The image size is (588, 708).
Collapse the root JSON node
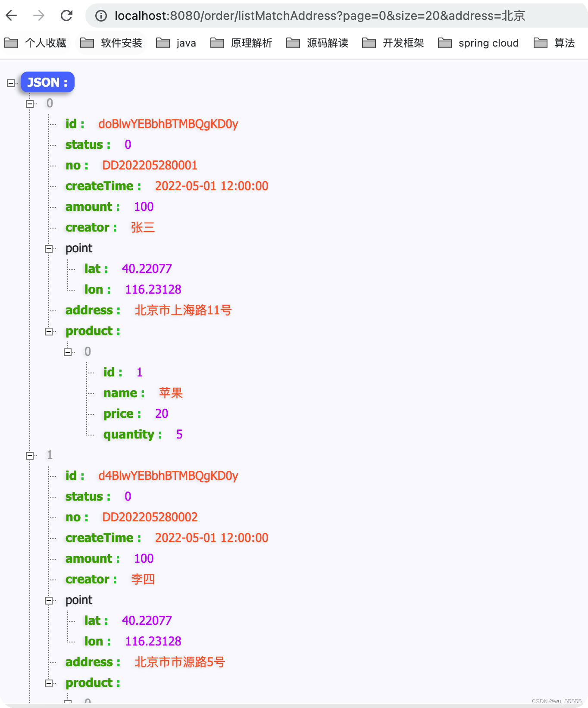click(11, 83)
